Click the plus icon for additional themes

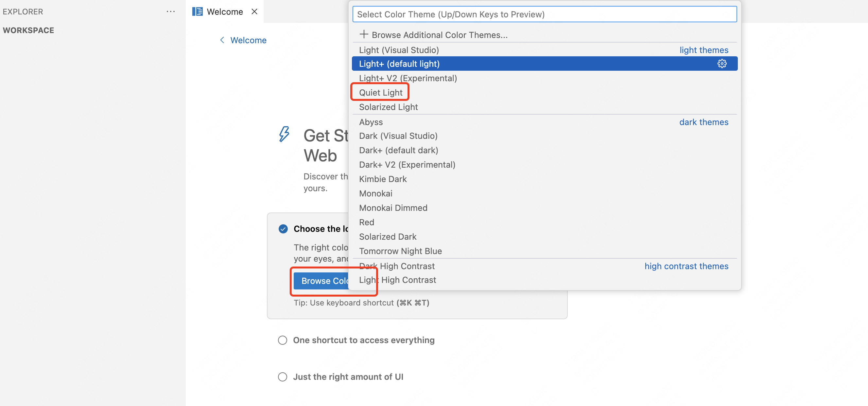[x=364, y=34]
